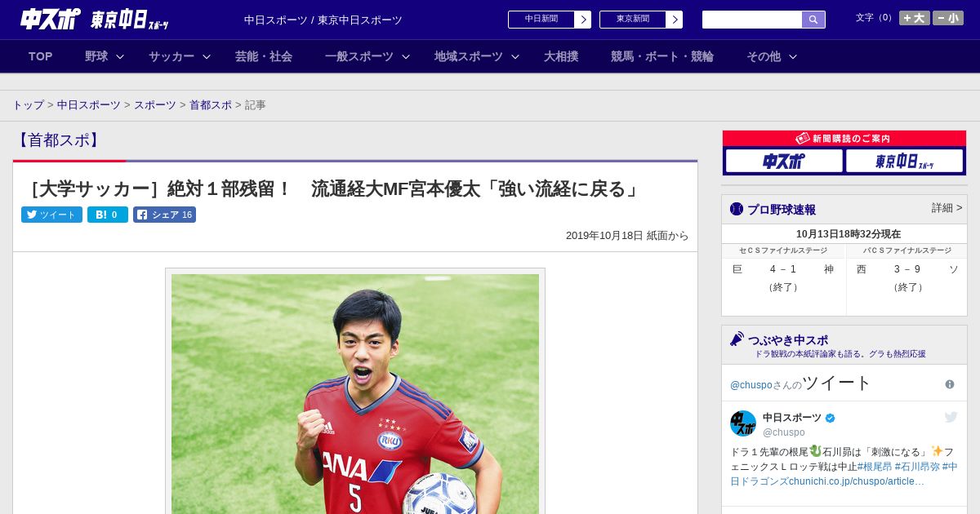Click the baseball icon next to プロ野球速報
The height and width of the screenshot is (514, 980).
pyautogui.click(x=737, y=209)
